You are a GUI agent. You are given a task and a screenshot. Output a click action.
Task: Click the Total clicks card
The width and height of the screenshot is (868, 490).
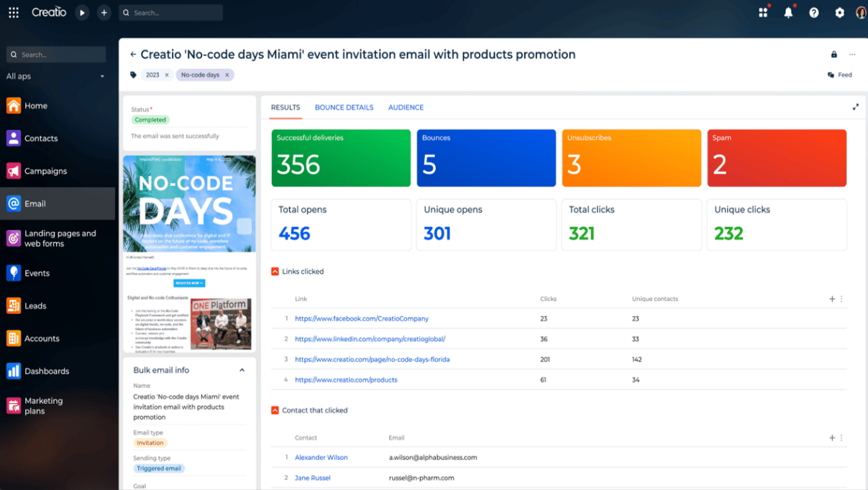[632, 225]
